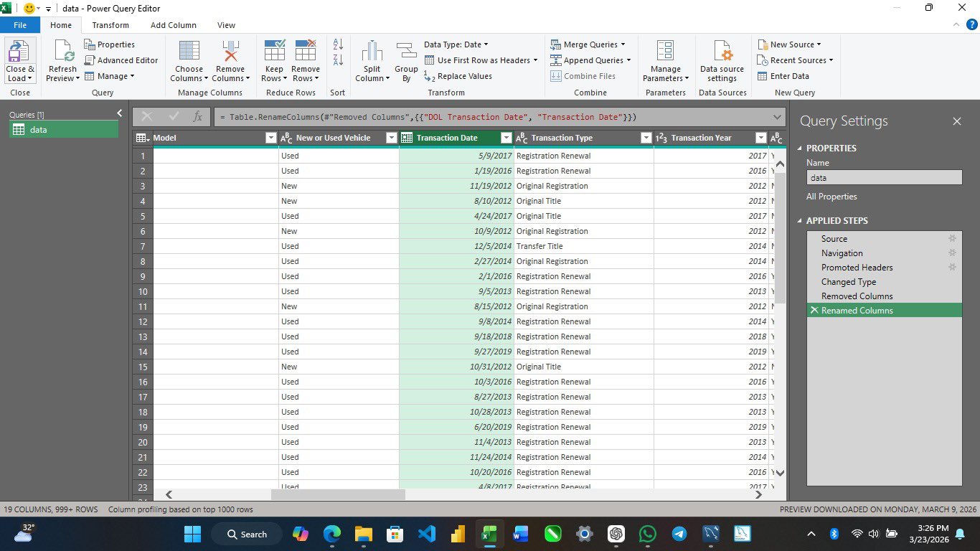Click the Split Column icon
The height and width of the screenshot is (551, 980).
point(372,52)
